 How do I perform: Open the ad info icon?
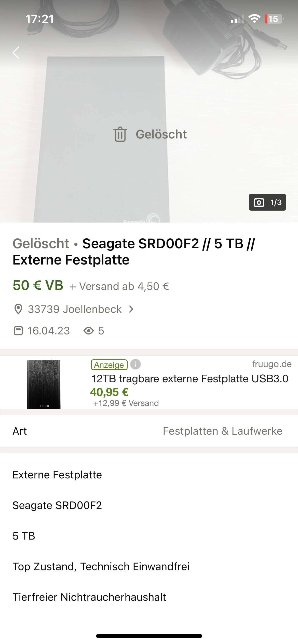click(x=136, y=364)
